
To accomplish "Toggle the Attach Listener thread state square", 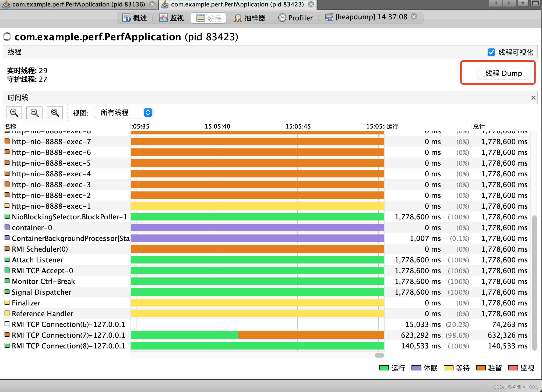I will coord(7,259).
